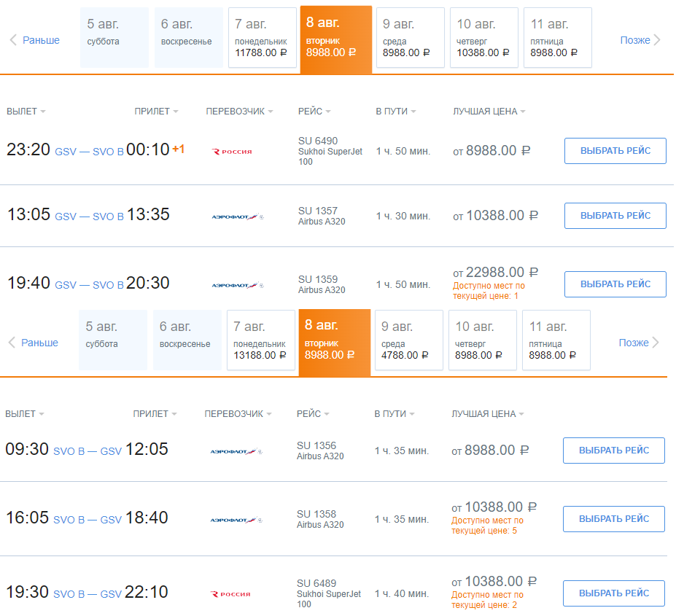Choose the 19:40 flight SU 1359
This screenshot has height=616, width=676.
(615, 284)
